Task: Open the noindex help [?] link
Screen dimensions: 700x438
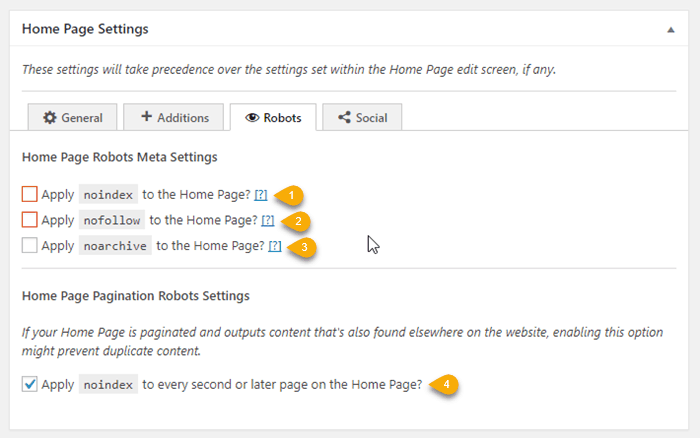Action: tap(260, 194)
